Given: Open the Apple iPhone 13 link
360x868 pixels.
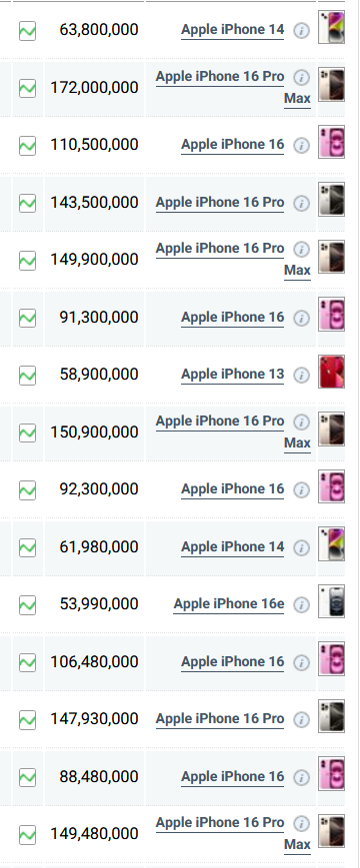Looking at the screenshot, I should tap(233, 375).
